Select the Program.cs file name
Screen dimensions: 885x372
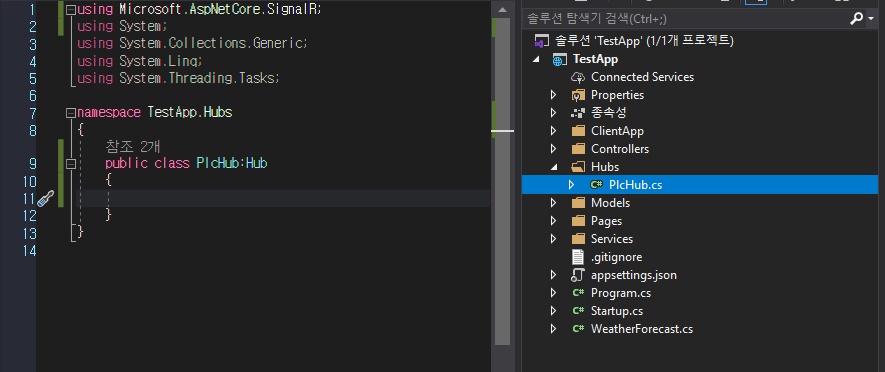coord(621,293)
